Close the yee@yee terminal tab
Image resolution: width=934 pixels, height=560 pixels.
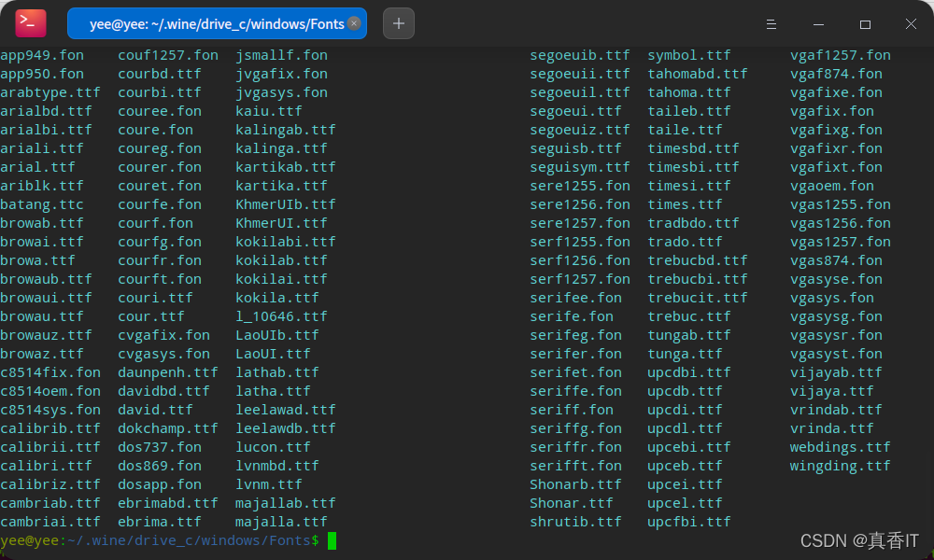[x=354, y=23]
